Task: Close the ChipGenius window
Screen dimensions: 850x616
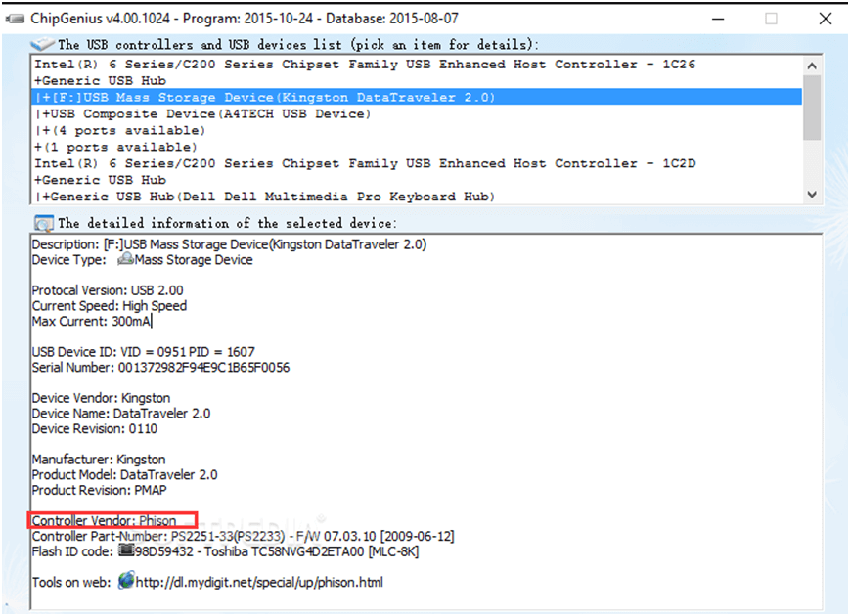Action: pos(826,19)
